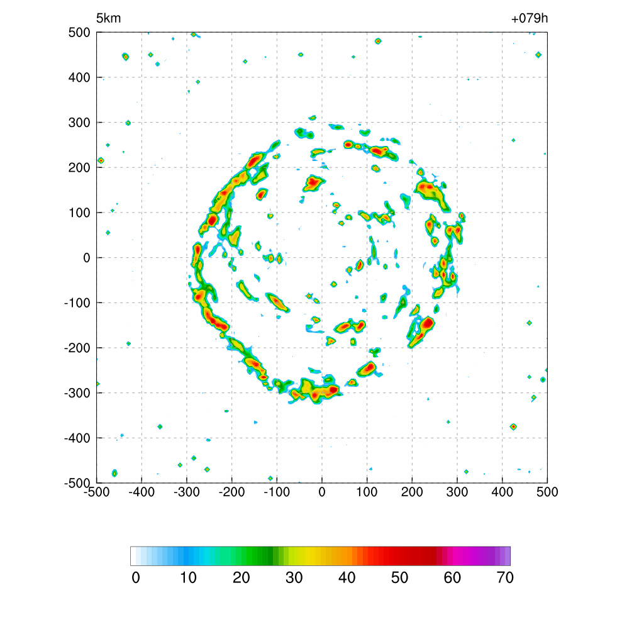Select the y-axis tick label 400
The width and height of the screenshot is (644, 644).
pos(79,77)
